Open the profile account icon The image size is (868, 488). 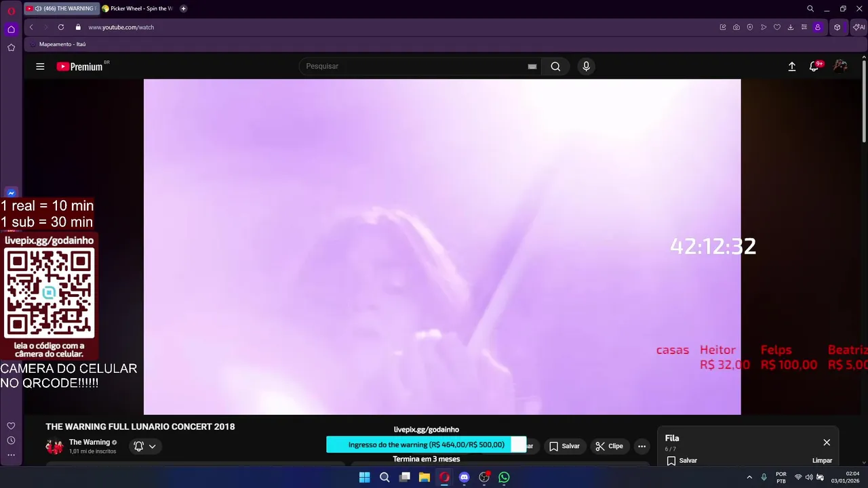(818, 27)
